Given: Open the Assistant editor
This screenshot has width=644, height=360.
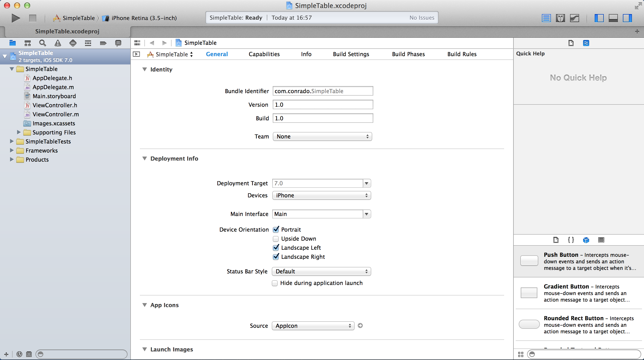Looking at the screenshot, I should pyautogui.click(x=560, y=18).
